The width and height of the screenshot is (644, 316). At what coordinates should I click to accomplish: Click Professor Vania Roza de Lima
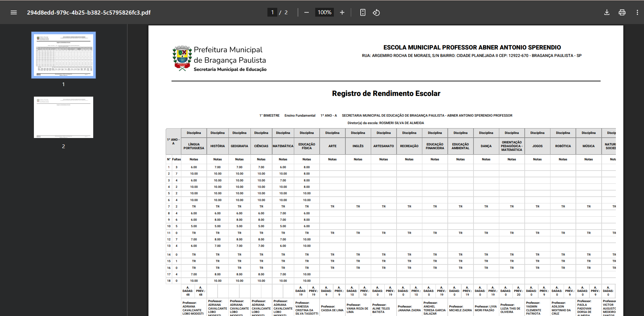click(358, 308)
